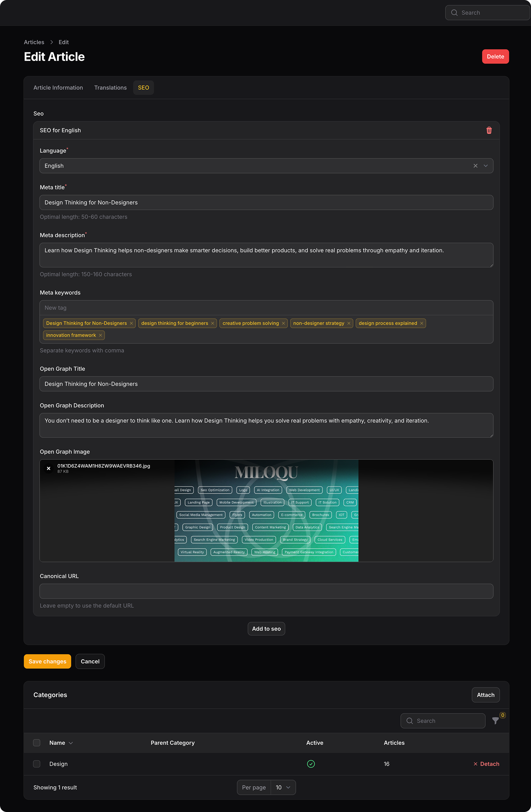Check the Design category row checkbox
This screenshot has width=531, height=812.
(37, 764)
